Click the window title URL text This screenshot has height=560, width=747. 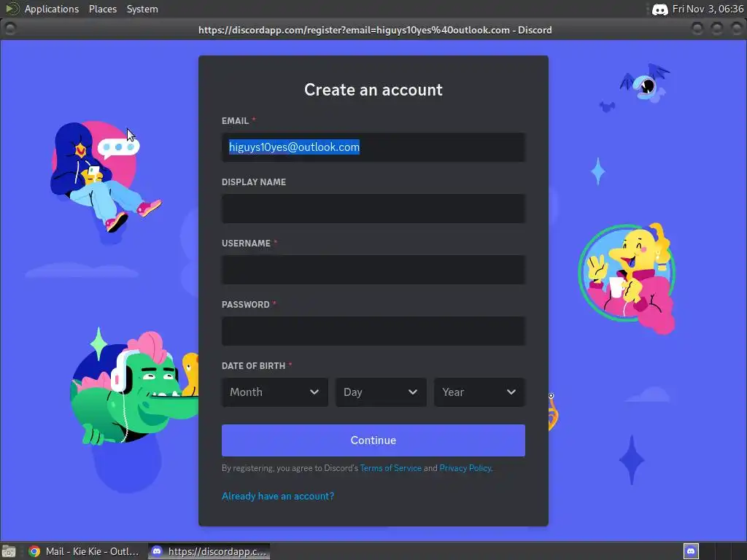pyautogui.click(x=375, y=30)
